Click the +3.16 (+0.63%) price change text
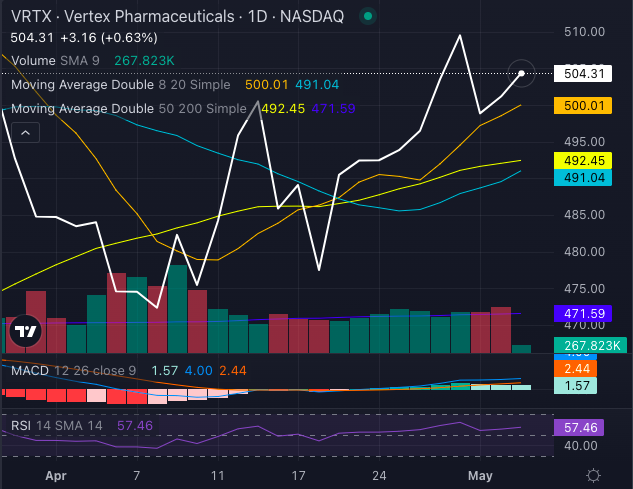Image resolution: width=633 pixels, height=489 pixels. [x=109, y=38]
